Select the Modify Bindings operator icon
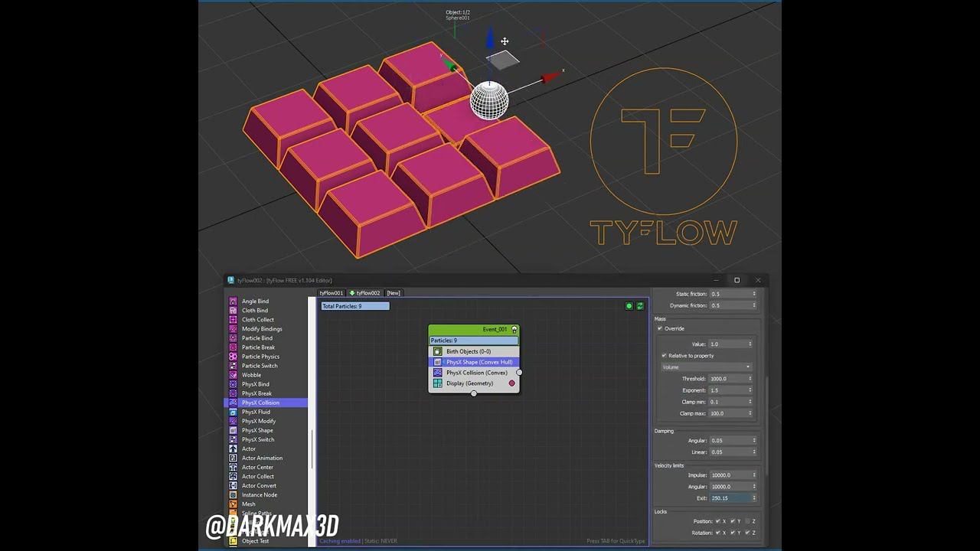The image size is (980, 551). pyautogui.click(x=234, y=329)
